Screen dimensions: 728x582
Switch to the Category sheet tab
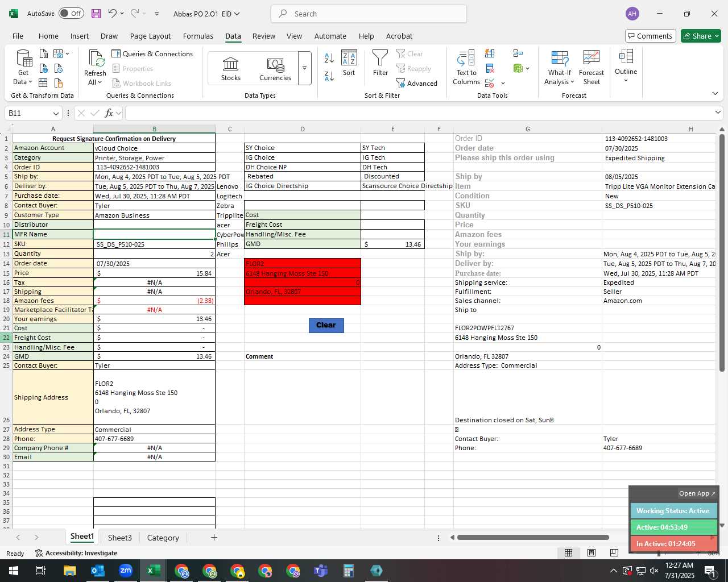tap(163, 538)
